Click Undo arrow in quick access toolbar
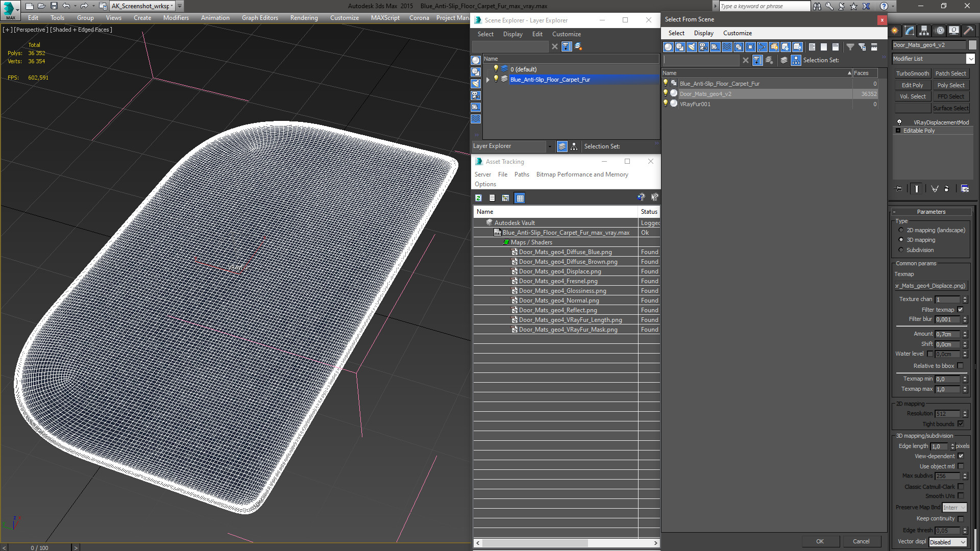Image resolution: width=980 pixels, height=551 pixels. click(66, 6)
